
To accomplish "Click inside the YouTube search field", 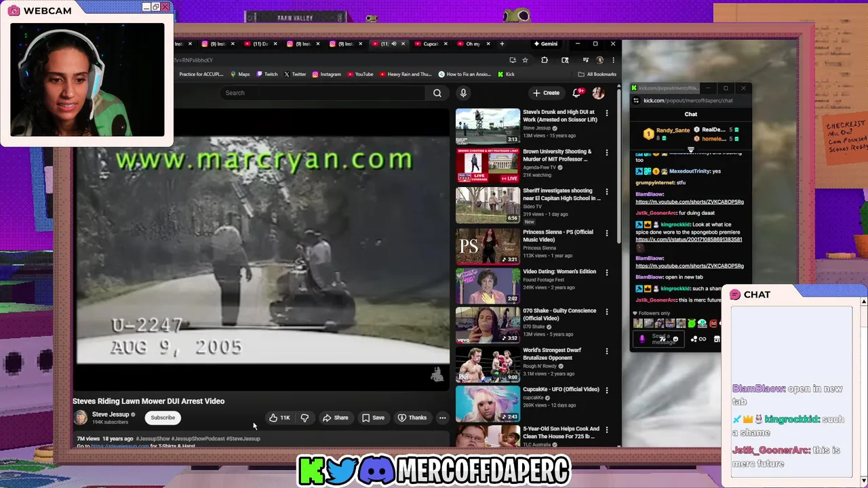I will (x=323, y=93).
